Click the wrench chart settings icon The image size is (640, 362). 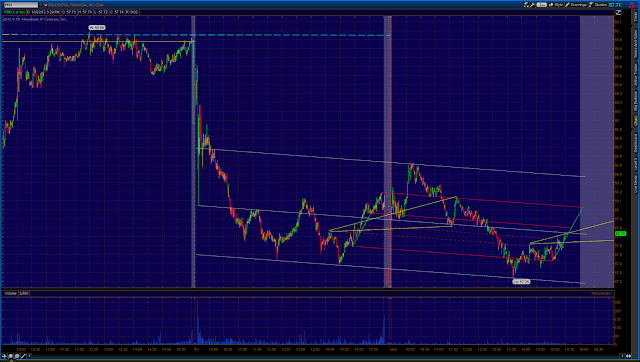533,5
